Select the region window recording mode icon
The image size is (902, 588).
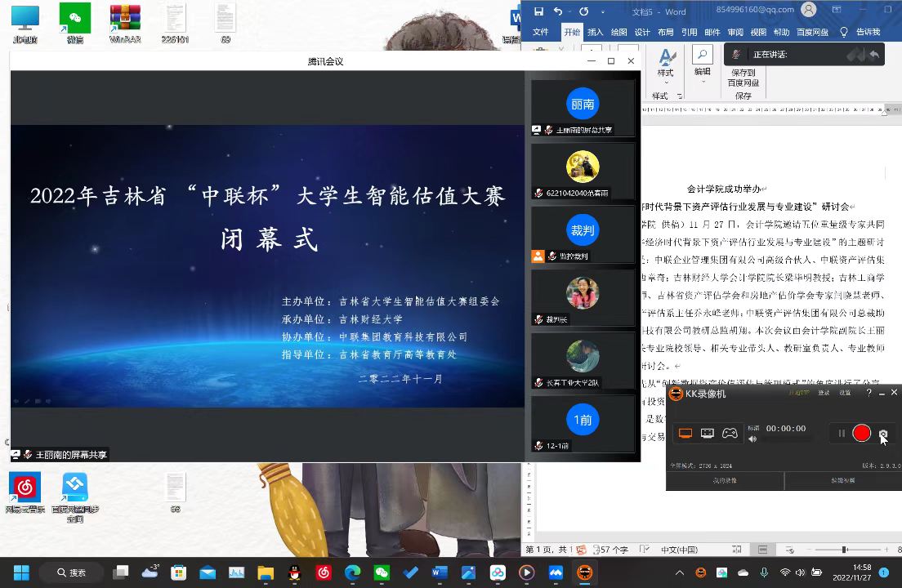pyautogui.click(x=708, y=434)
